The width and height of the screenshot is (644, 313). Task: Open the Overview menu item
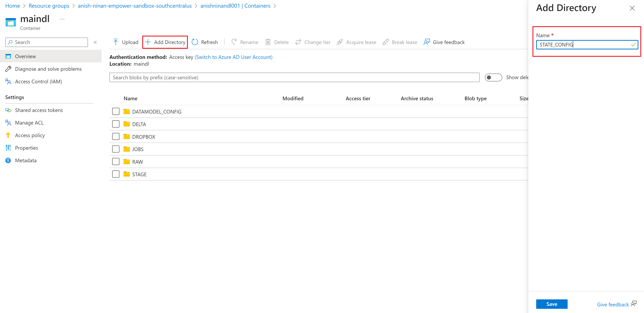51,56
